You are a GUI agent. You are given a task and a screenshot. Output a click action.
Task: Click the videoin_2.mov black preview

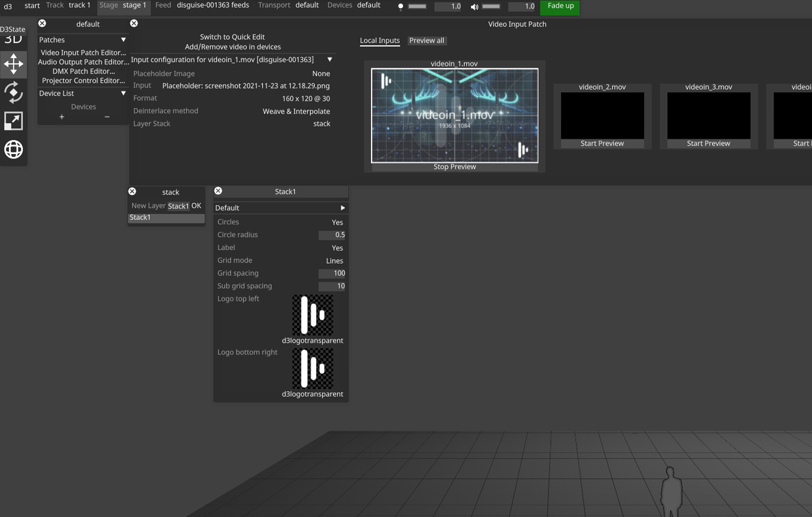pos(602,115)
